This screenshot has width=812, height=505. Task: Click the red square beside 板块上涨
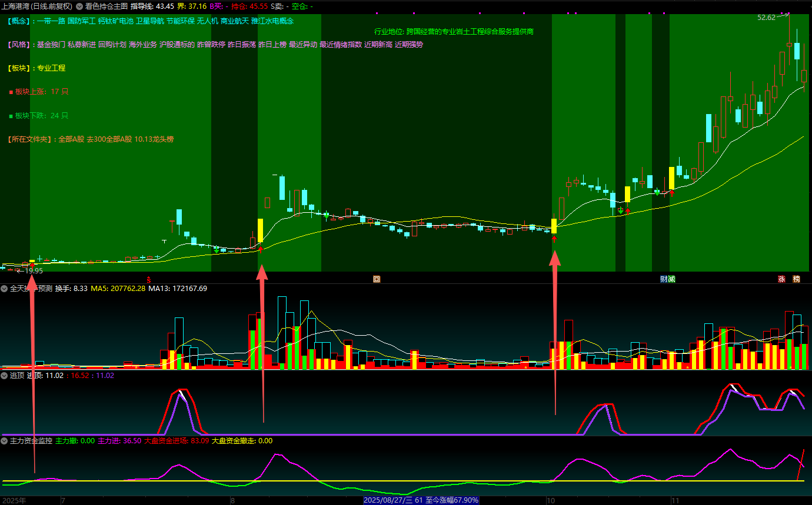pos(11,92)
